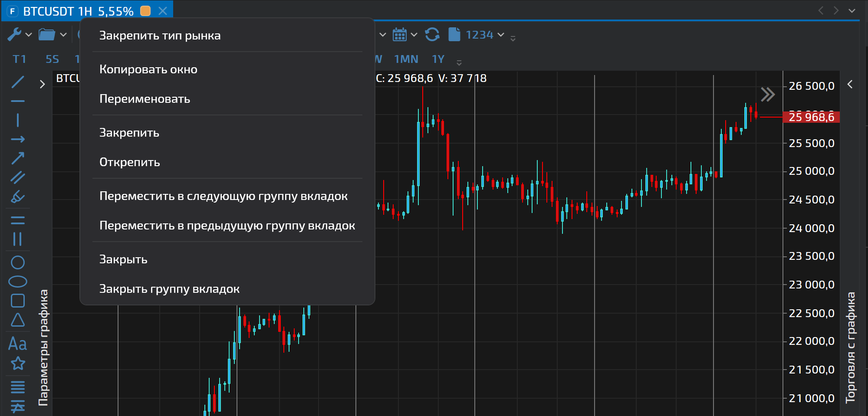
Task: Expand the calendar dropdown arrow
Action: pyautogui.click(x=414, y=35)
